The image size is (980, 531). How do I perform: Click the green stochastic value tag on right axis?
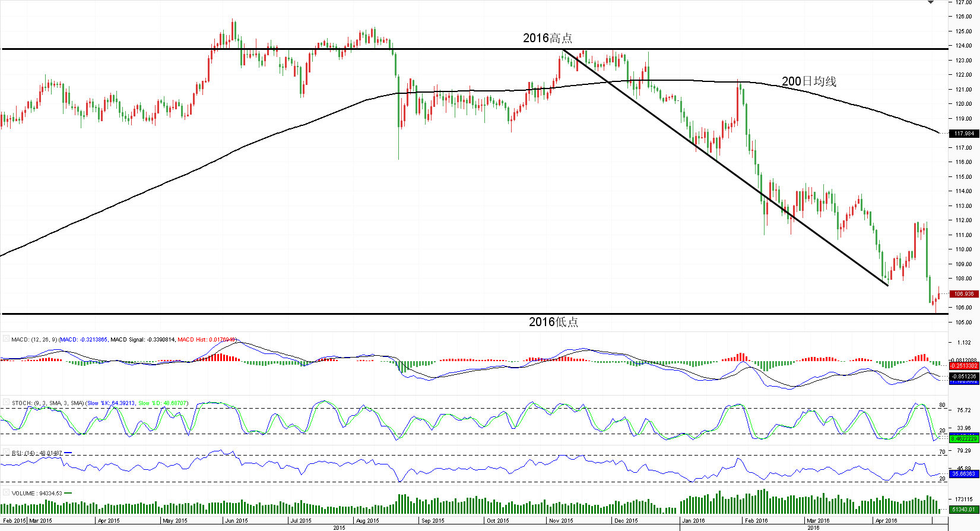coord(964,439)
